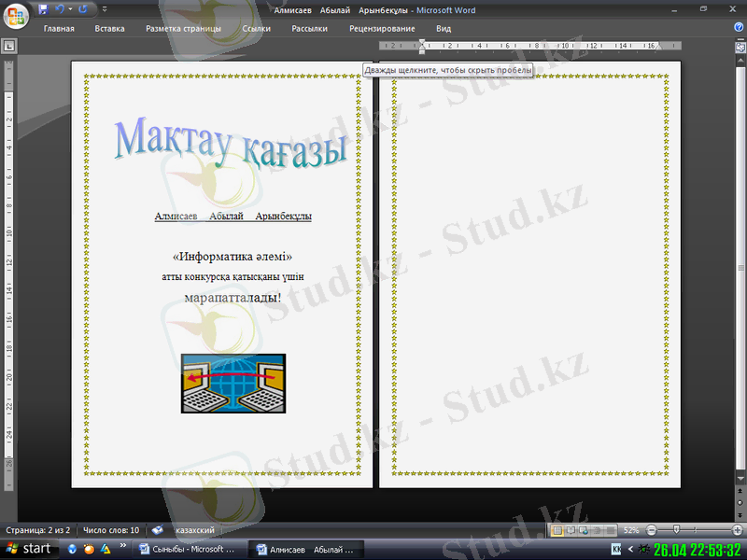This screenshot has height=560, width=747.
Task: Click the Windows start button
Action: (28, 549)
